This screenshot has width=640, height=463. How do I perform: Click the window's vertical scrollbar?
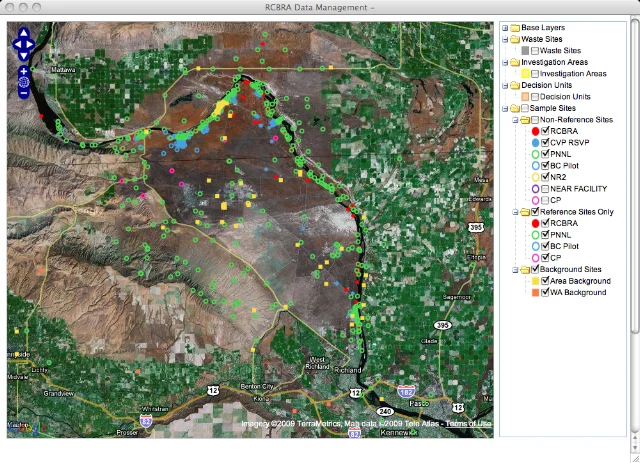(x=635, y=176)
